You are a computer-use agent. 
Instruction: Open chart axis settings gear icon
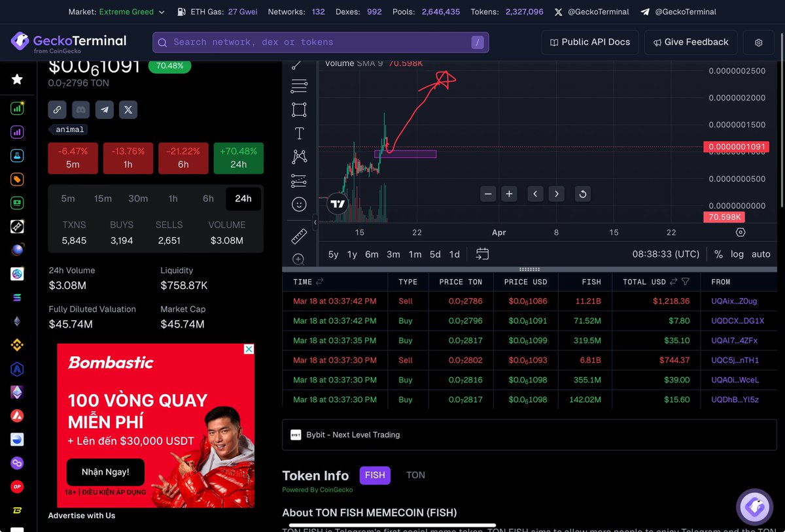741,232
